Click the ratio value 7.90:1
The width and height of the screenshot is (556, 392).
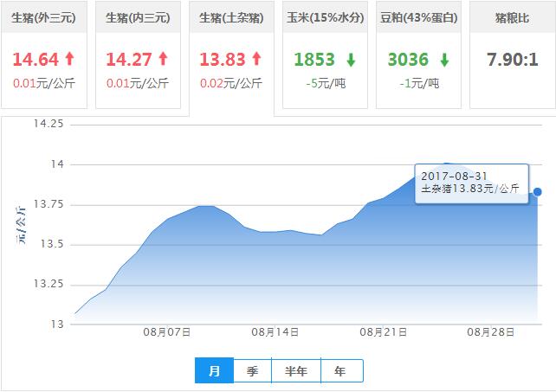[513, 59]
